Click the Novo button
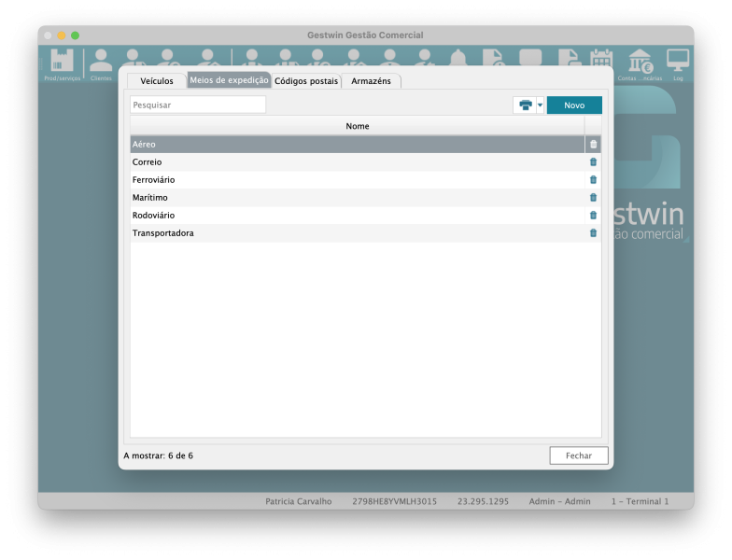 (x=574, y=105)
